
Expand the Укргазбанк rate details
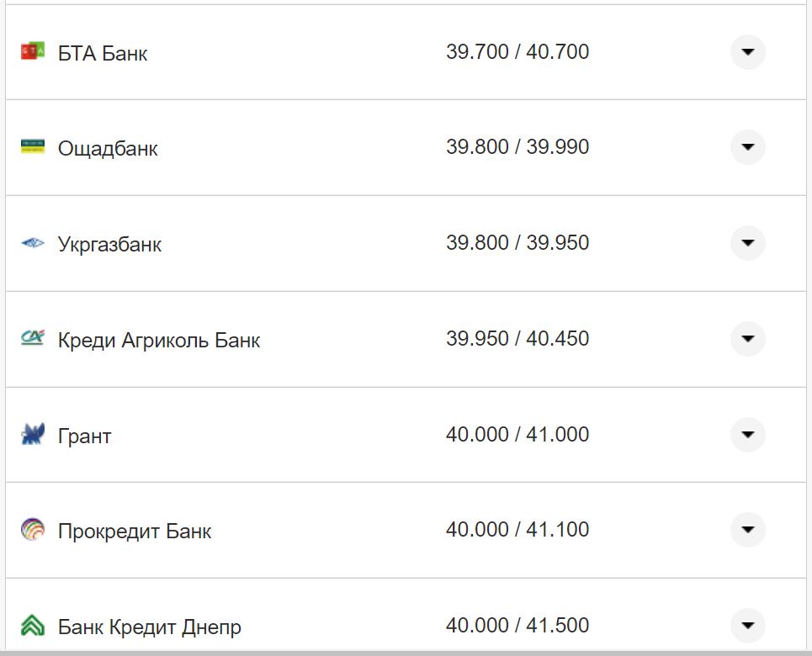[747, 243]
